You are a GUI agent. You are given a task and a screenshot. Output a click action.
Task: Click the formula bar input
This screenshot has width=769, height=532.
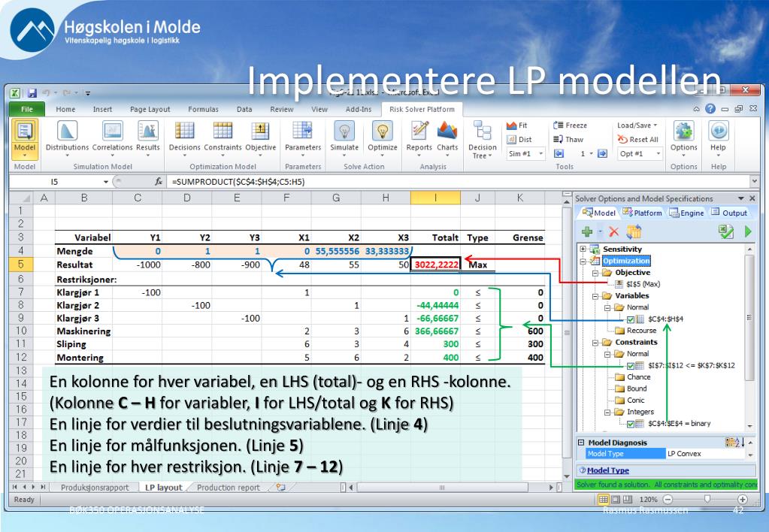(459, 182)
